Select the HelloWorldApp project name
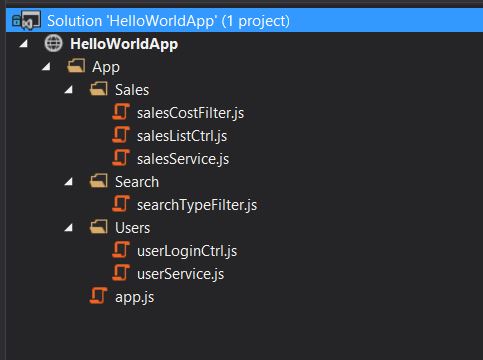 click(124, 44)
